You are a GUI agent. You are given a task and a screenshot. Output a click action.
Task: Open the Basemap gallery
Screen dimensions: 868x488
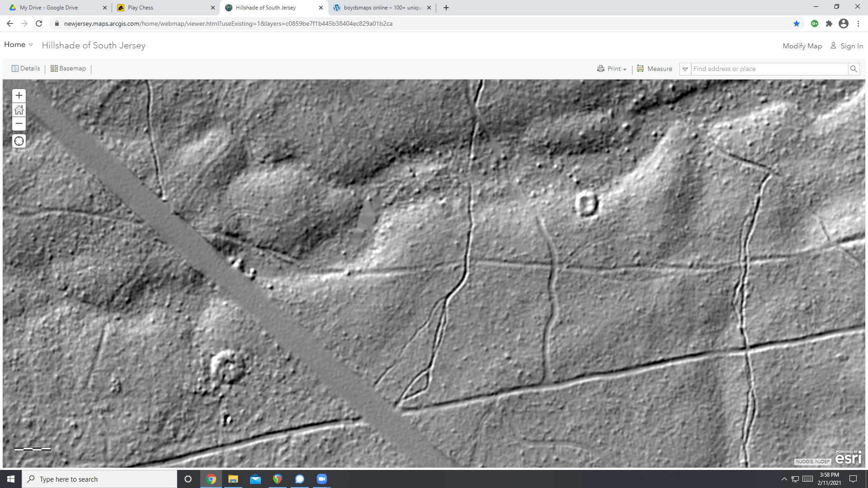[68, 68]
